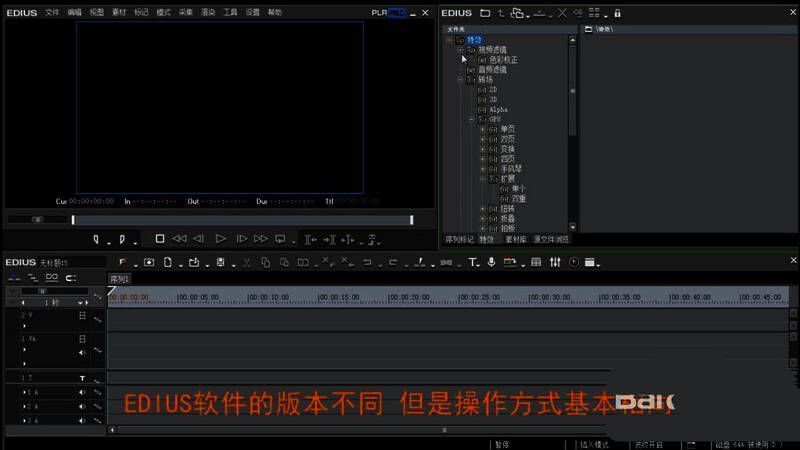Image resolution: width=800 pixels, height=450 pixels.
Task: Click the Set In point icon
Action: coord(97,239)
